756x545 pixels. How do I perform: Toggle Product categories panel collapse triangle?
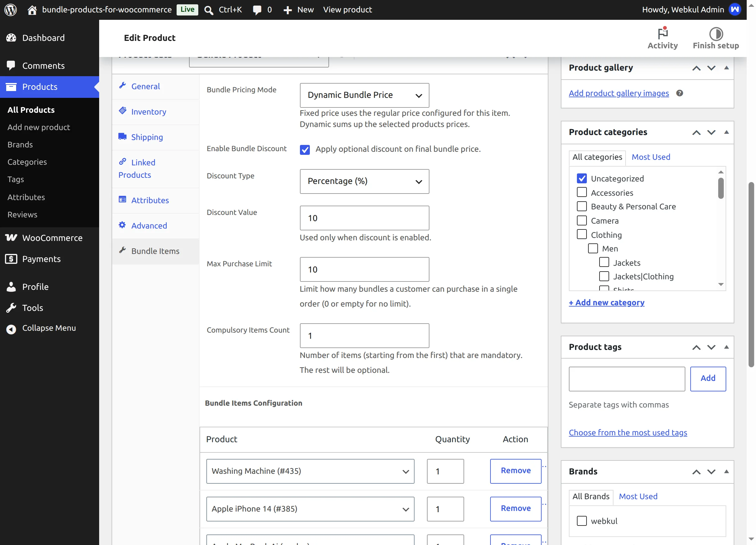726,132
